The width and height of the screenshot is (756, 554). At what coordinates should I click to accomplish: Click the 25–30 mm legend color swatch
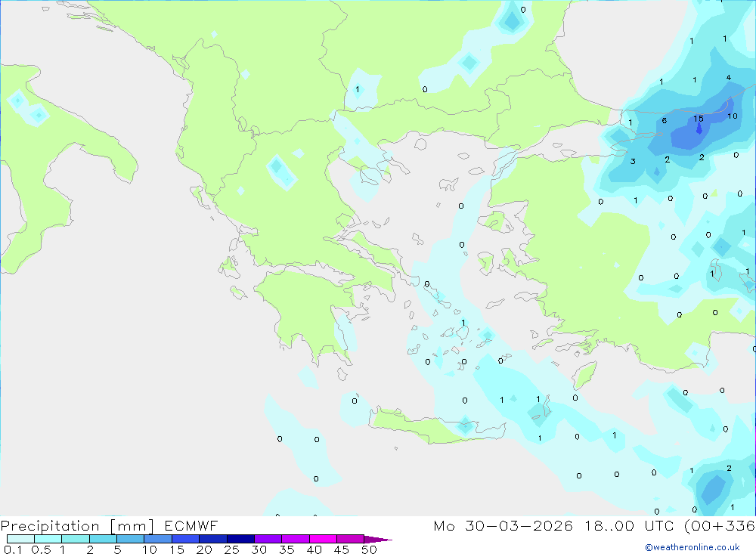pos(240,539)
